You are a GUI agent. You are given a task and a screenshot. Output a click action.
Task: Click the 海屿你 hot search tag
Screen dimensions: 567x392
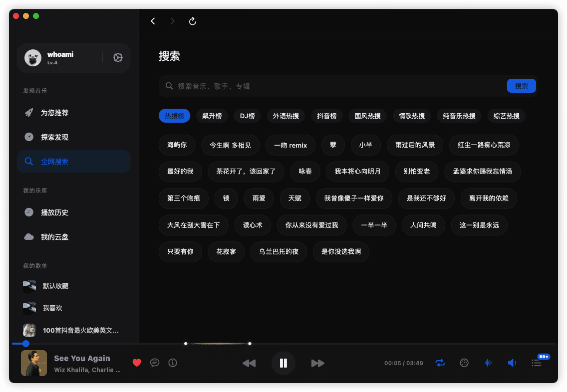click(x=177, y=145)
